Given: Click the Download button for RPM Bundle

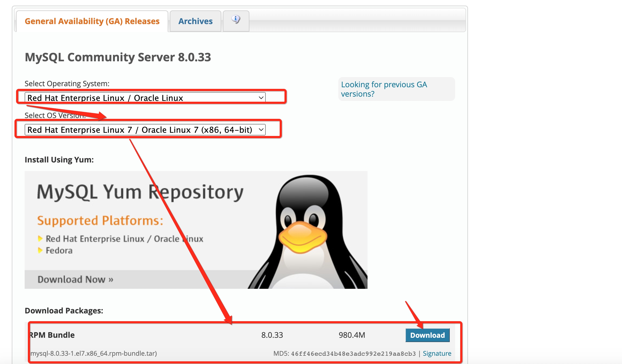Looking at the screenshot, I should pyautogui.click(x=427, y=335).
